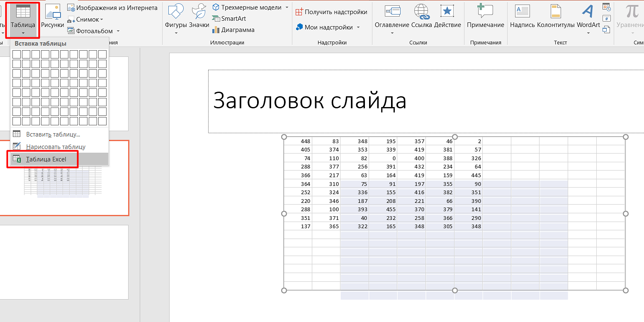
Task: Click Получить надстройки get add-ins
Action: (x=331, y=12)
